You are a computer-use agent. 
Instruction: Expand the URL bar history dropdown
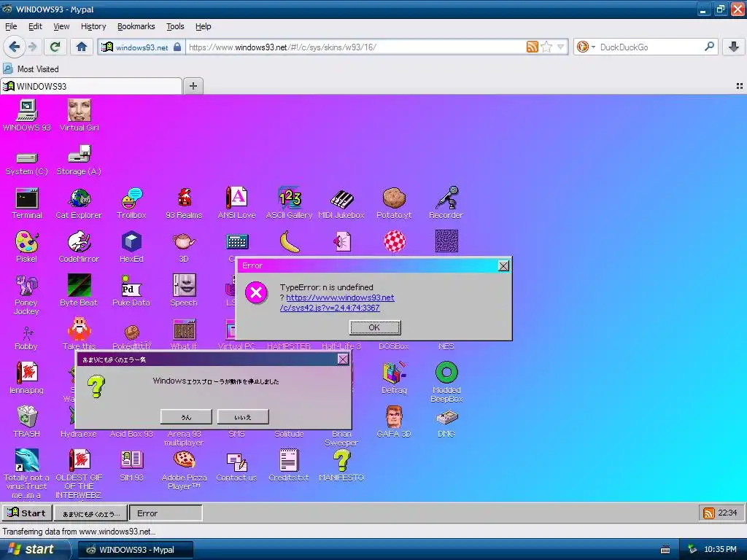561,47
